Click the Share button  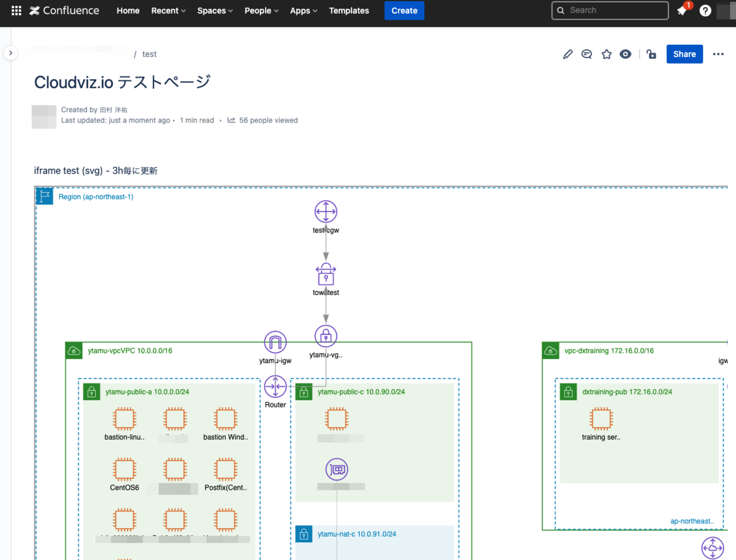coord(684,54)
